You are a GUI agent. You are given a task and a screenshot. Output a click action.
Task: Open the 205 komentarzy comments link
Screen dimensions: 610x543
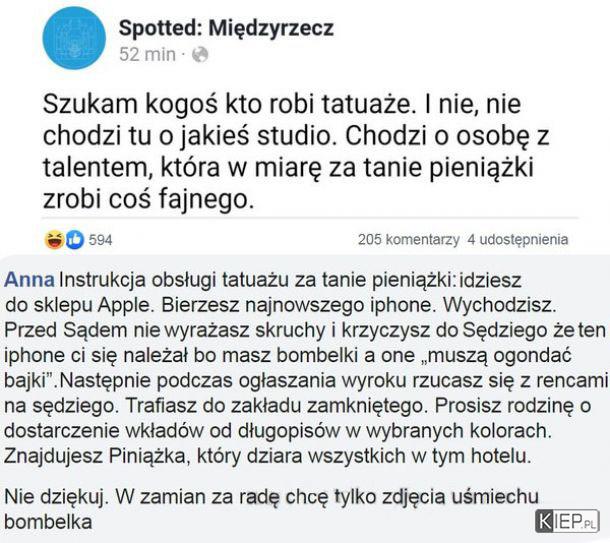[x=408, y=240]
